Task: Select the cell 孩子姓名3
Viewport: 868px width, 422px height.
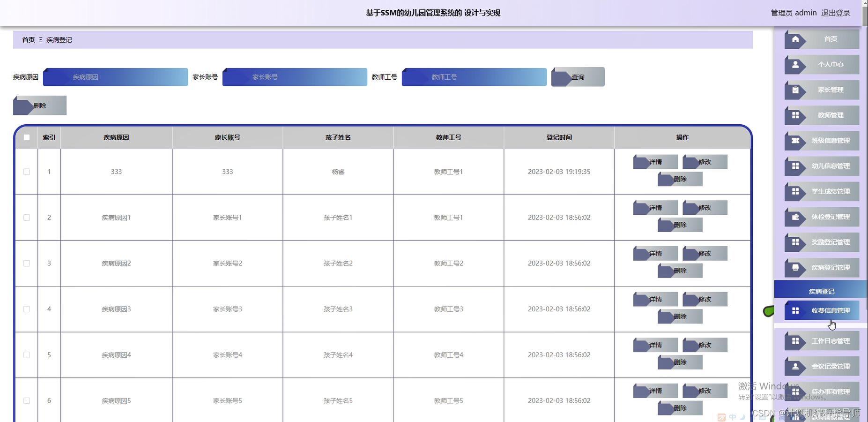Action: point(338,309)
